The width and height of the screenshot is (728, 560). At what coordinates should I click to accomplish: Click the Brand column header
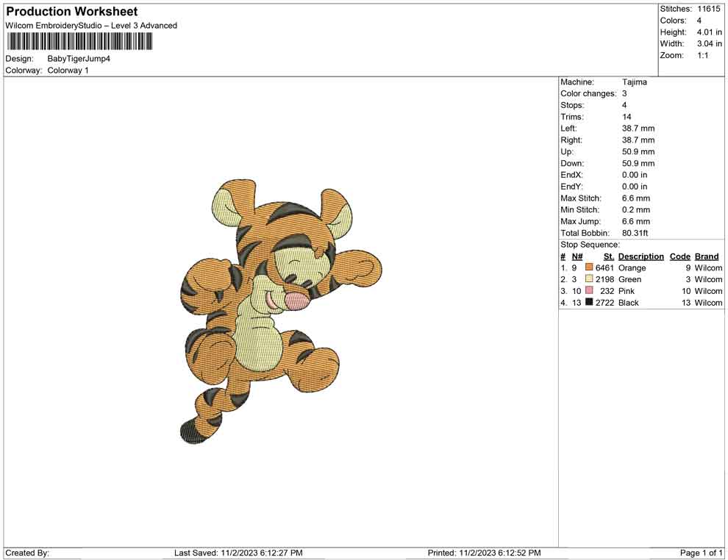707,256
